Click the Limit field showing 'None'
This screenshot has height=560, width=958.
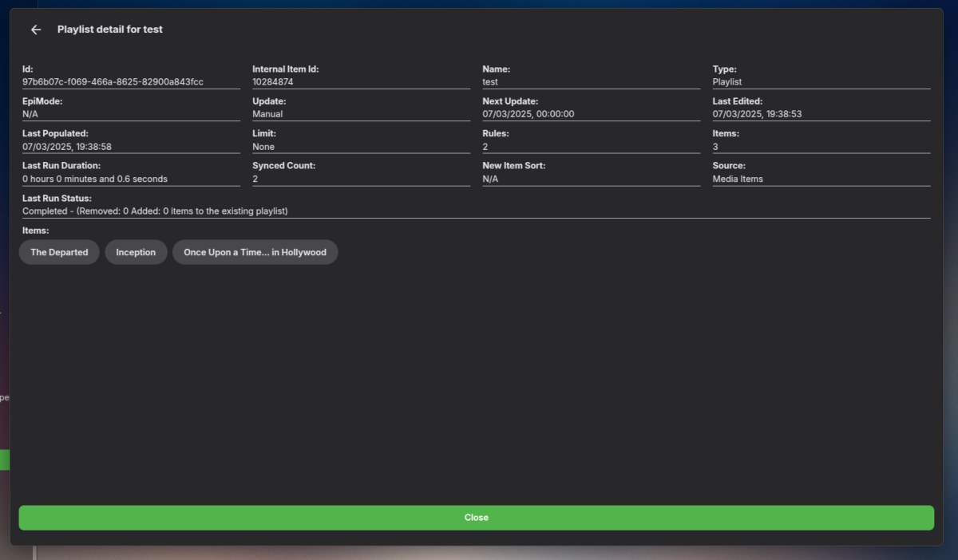click(x=264, y=146)
